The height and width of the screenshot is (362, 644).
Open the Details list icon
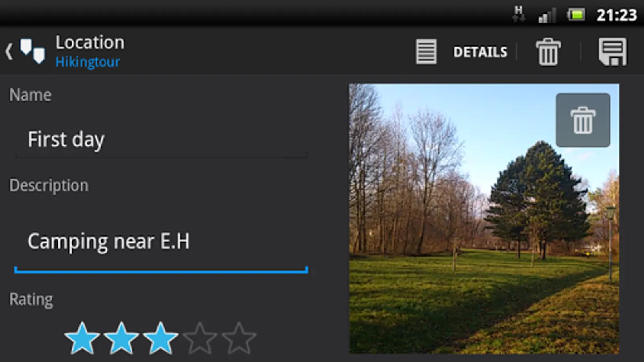coord(426,51)
